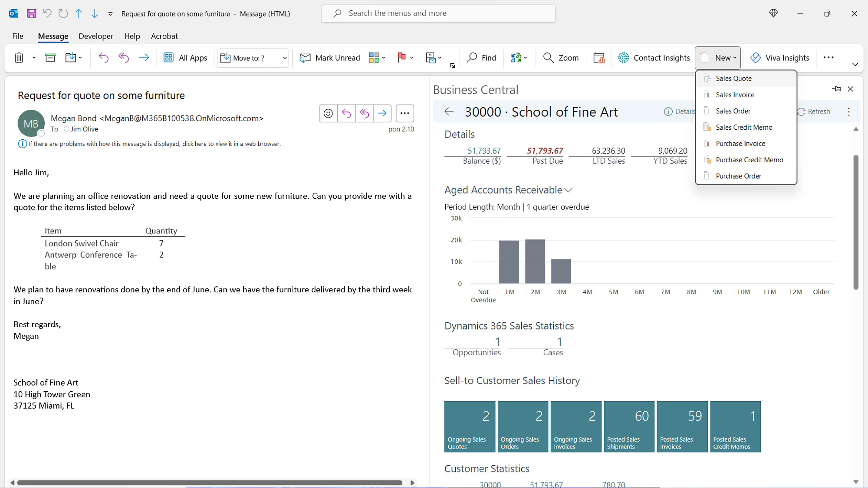Open the Translate tool icon
The height and width of the screenshot is (488, 868).
[x=517, y=57]
